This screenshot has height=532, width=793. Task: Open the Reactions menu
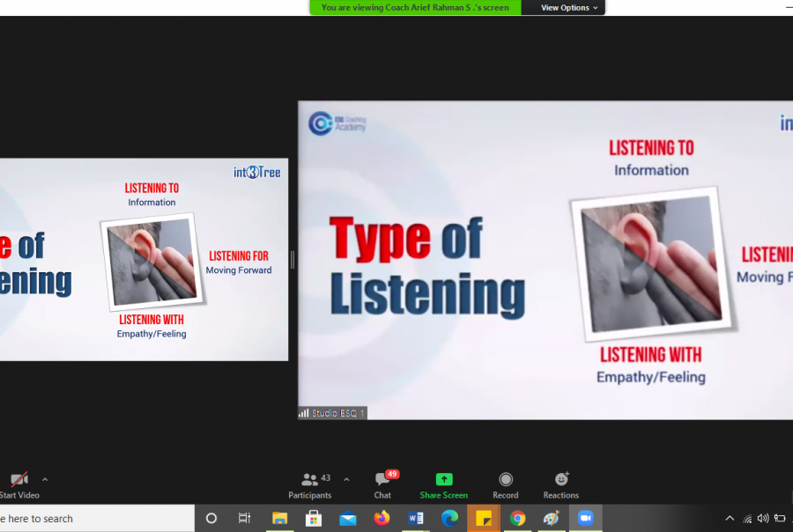pyautogui.click(x=561, y=484)
